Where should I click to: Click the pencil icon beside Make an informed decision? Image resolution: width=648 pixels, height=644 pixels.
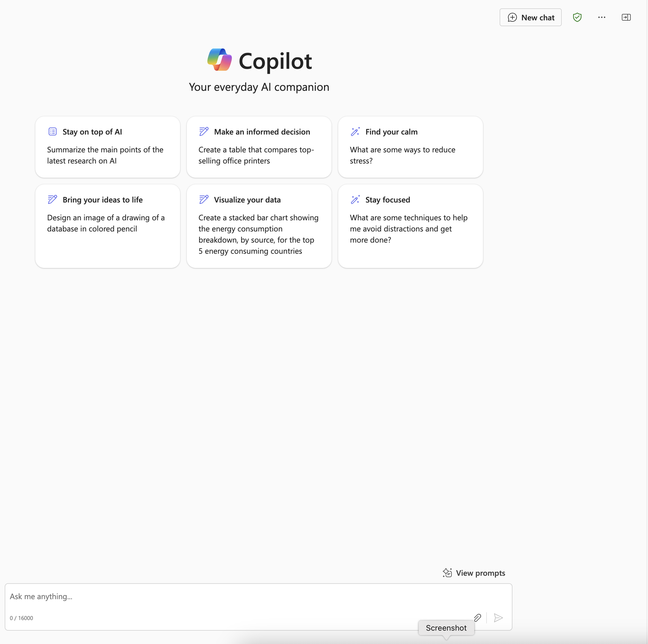tap(203, 131)
